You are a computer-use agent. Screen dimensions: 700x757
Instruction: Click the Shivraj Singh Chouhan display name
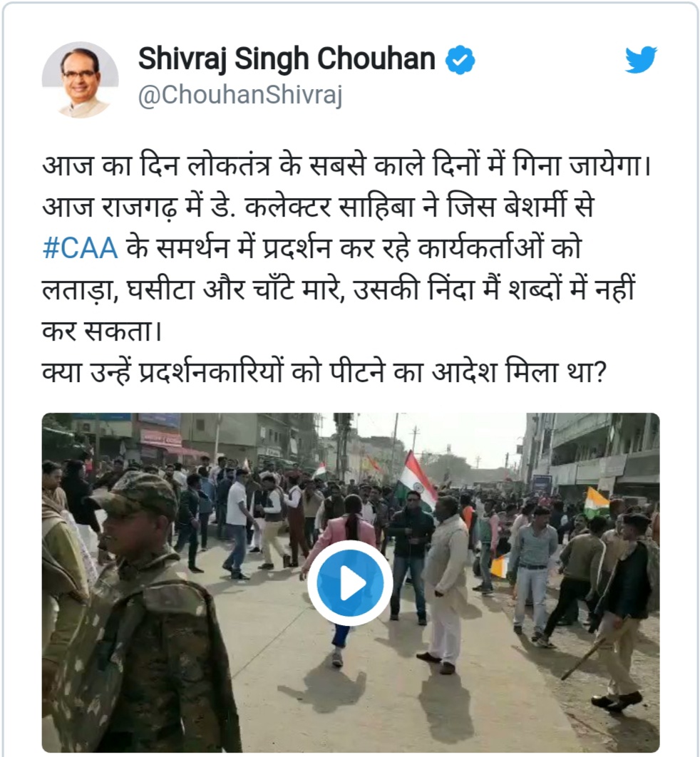(287, 59)
